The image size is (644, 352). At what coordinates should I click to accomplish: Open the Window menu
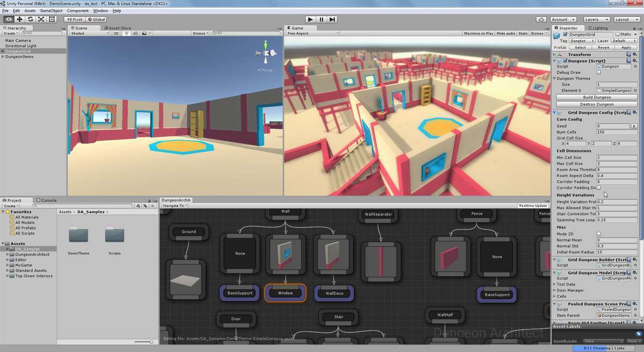pyautogui.click(x=100, y=11)
